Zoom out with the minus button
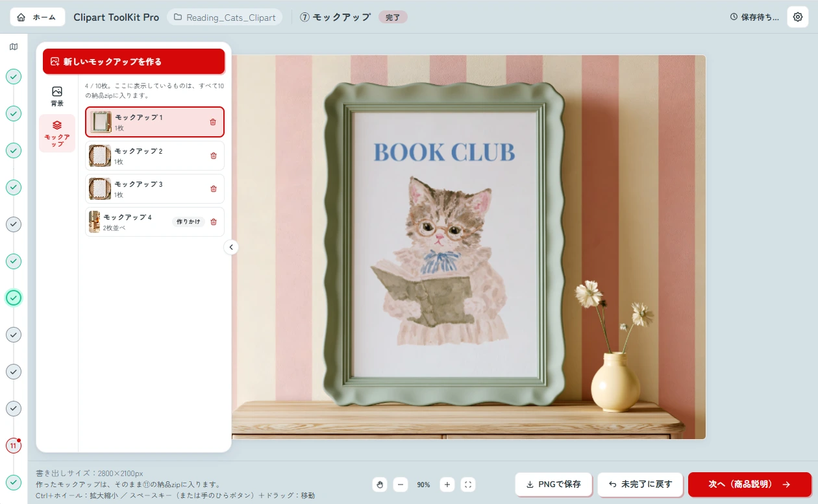This screenshot has width=818, height=504. click(x=401, y=485)
